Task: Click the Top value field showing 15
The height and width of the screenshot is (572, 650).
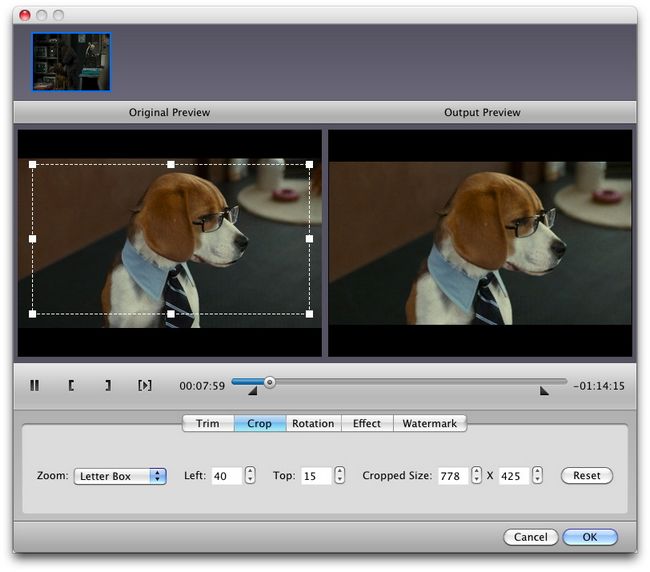Action: [x=317, y=476]
